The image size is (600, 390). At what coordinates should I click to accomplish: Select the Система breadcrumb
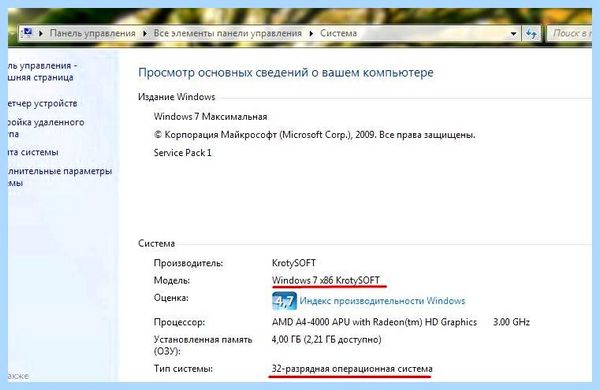click(x=338, y=33)
